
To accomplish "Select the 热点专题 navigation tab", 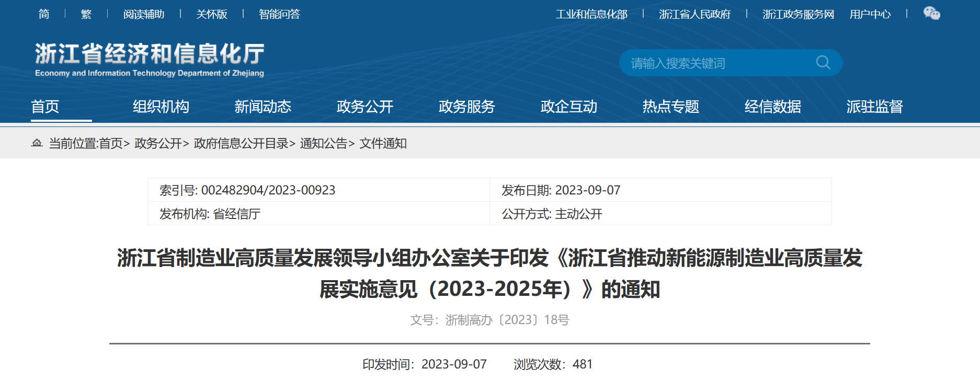I will point(671,107).
